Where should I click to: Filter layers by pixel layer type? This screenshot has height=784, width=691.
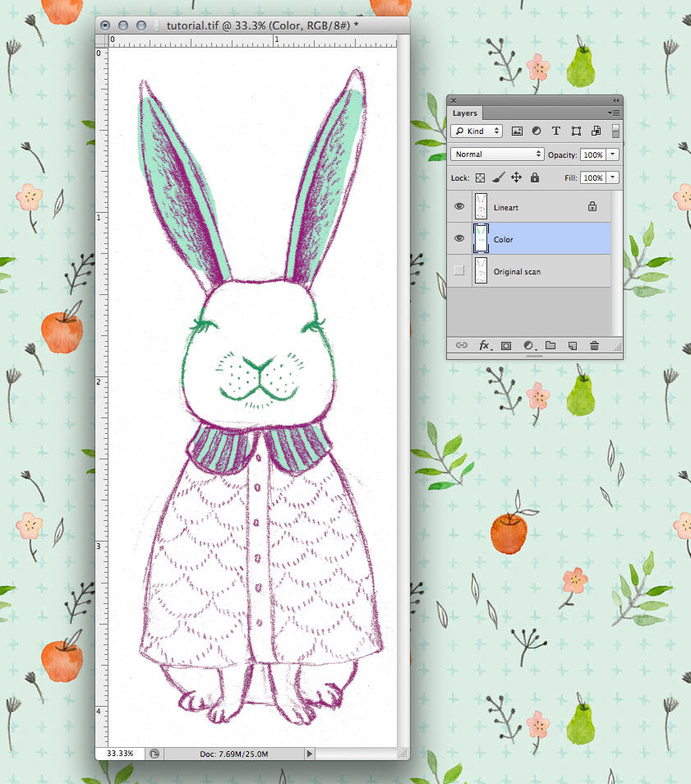[518, 131]
